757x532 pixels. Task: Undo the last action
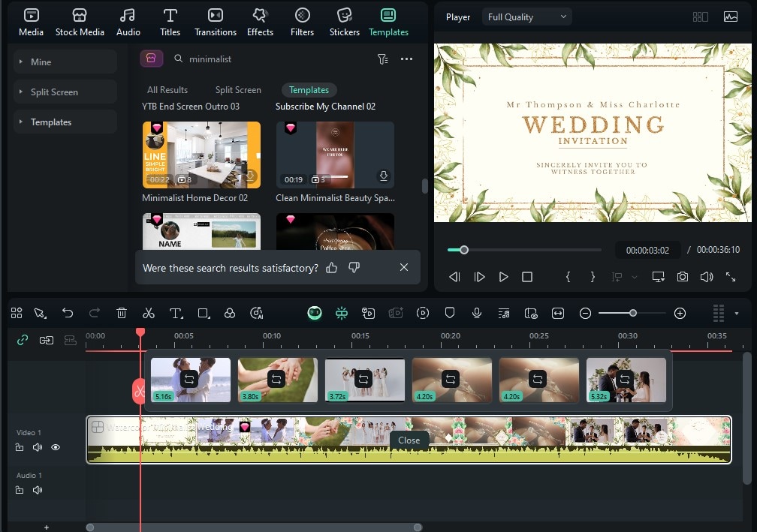68,313
